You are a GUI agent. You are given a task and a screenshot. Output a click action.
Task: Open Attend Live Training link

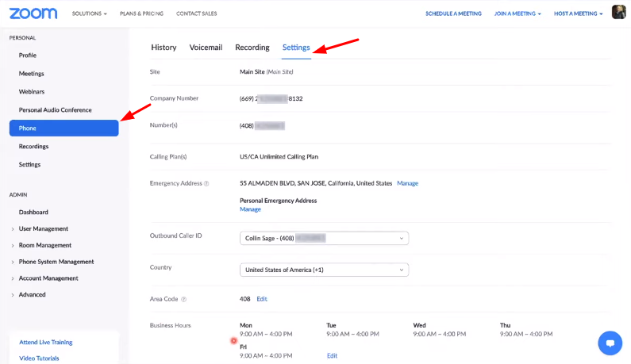[46, 343]
